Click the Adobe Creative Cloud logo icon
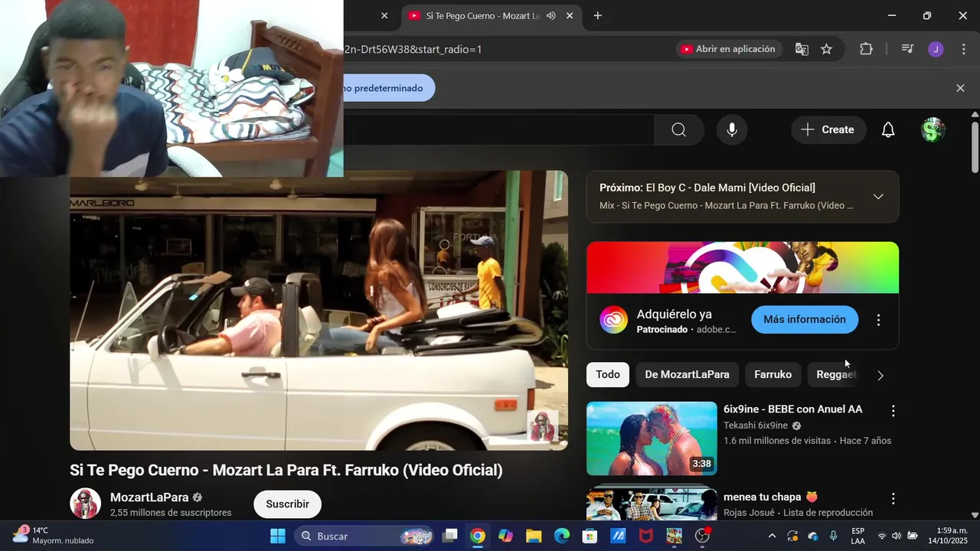Image resolution: width=980 pixels, height=551 pixels. click(613, 320)
